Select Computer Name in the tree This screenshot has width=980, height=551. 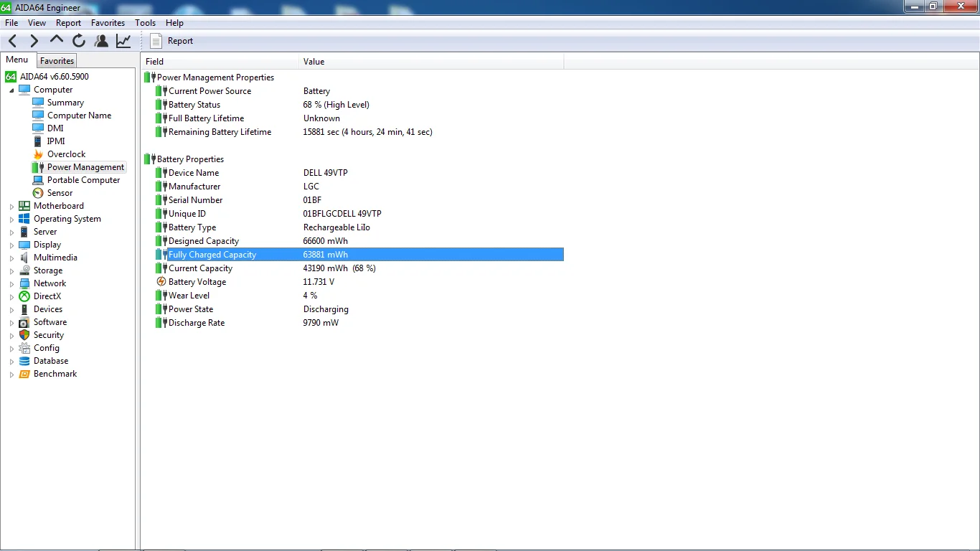coord(79,116)
